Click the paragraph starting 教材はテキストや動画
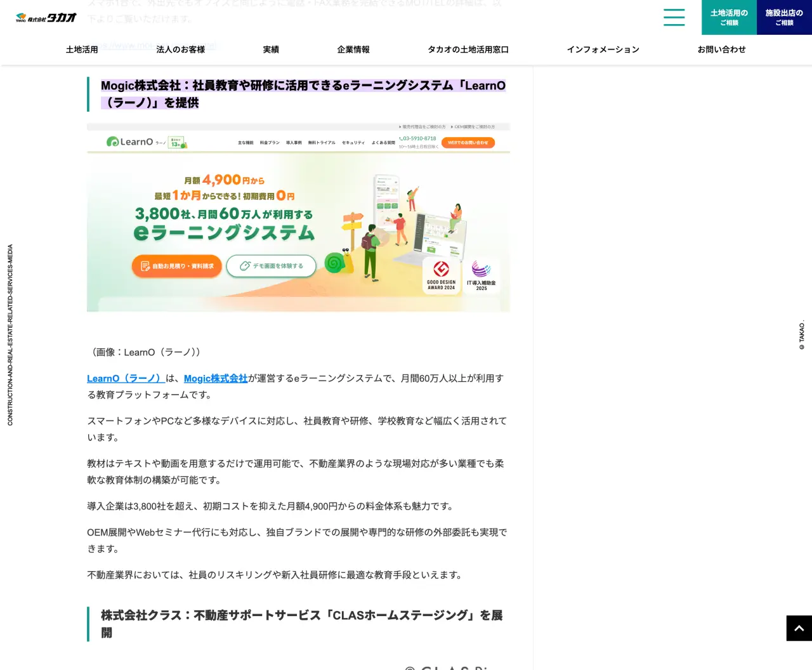The width and height of the screenshot is (812, 670). point(296,471)
